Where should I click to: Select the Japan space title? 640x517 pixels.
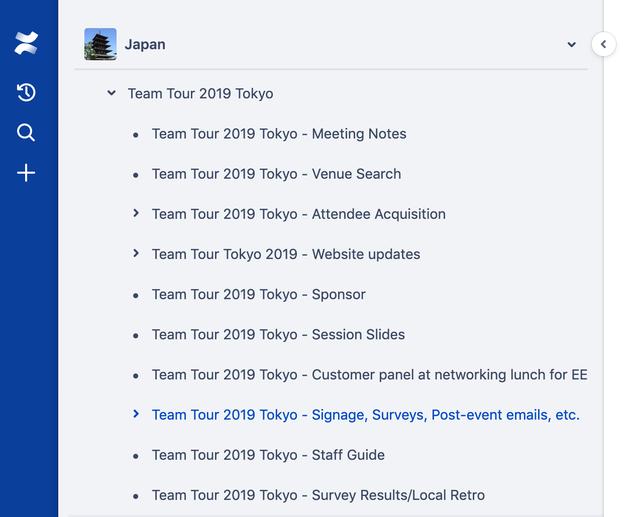145,44
